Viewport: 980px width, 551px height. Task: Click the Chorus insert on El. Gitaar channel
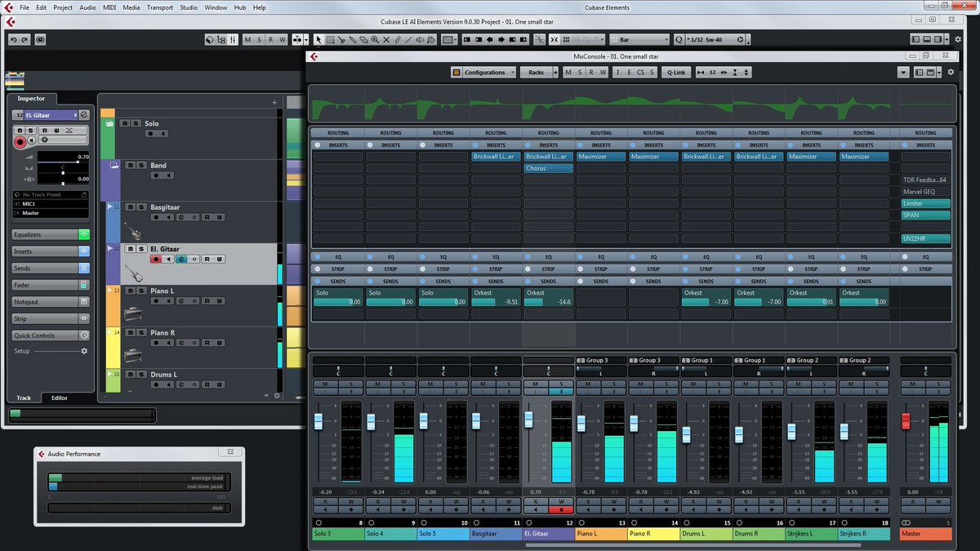coord(548,168)
